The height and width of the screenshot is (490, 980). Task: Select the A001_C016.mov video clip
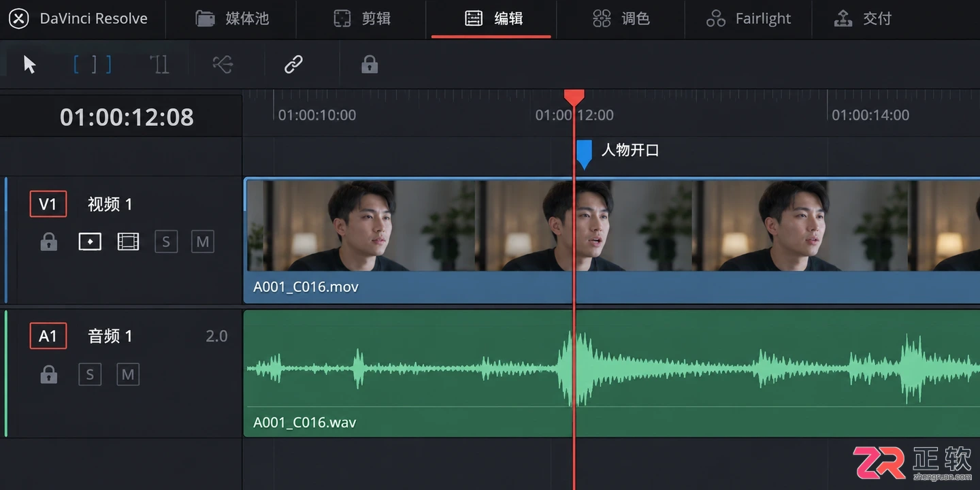(x=612, y=240)
